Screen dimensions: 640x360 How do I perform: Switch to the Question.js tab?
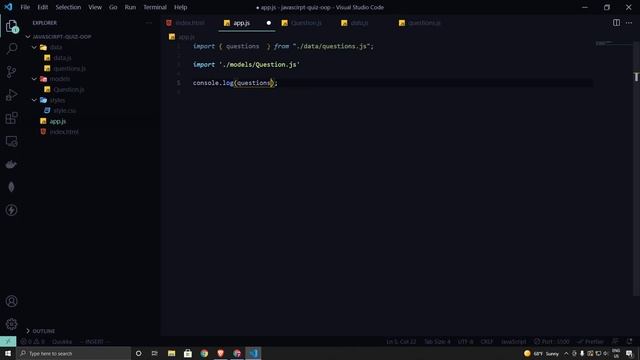tap(306, 23)
